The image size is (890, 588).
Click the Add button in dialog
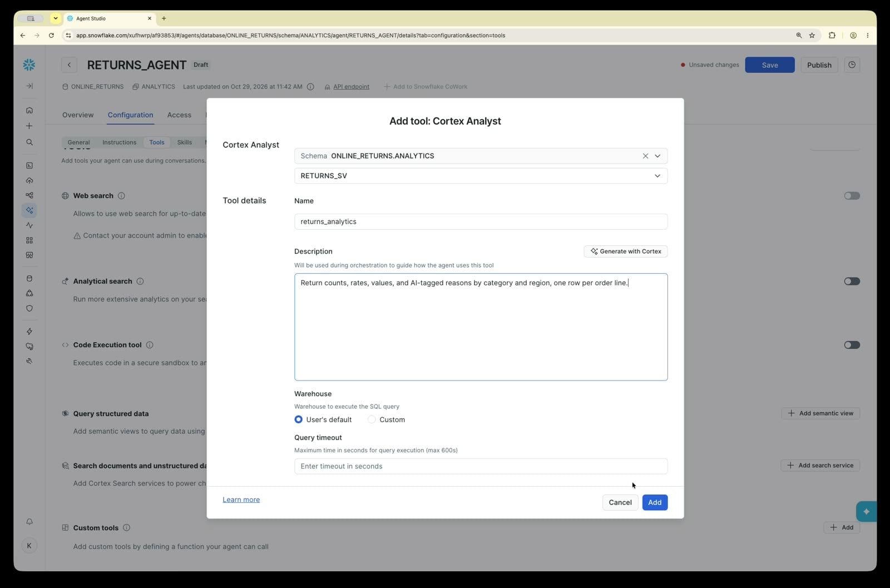[x=655, y=502]
